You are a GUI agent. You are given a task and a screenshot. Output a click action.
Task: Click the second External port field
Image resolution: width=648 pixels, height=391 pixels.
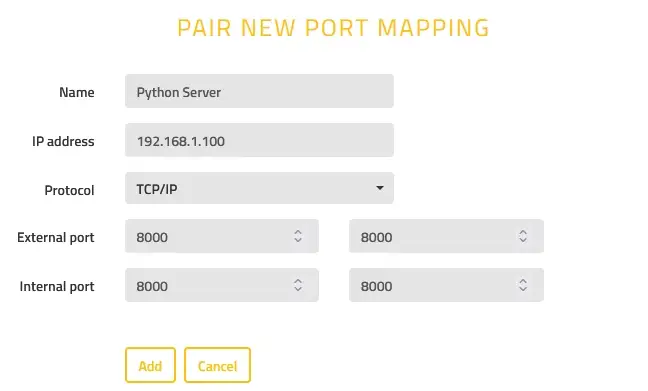click(x=446, y=236)
